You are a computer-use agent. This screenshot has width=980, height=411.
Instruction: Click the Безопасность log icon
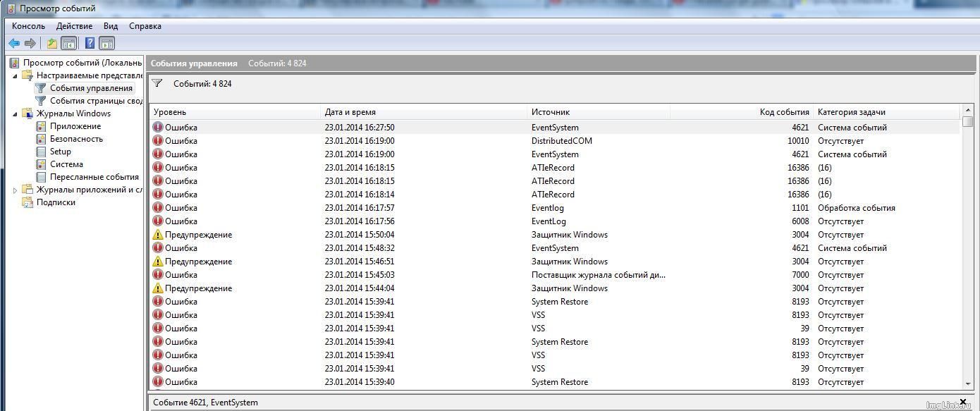pos(41,139)
